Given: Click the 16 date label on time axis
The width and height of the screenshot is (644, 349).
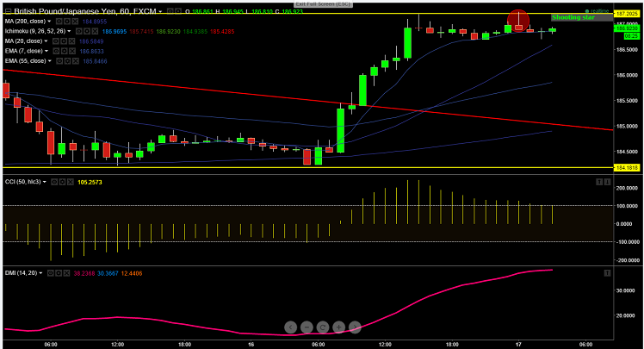Looking at the screenshot, I should (251, 345).
